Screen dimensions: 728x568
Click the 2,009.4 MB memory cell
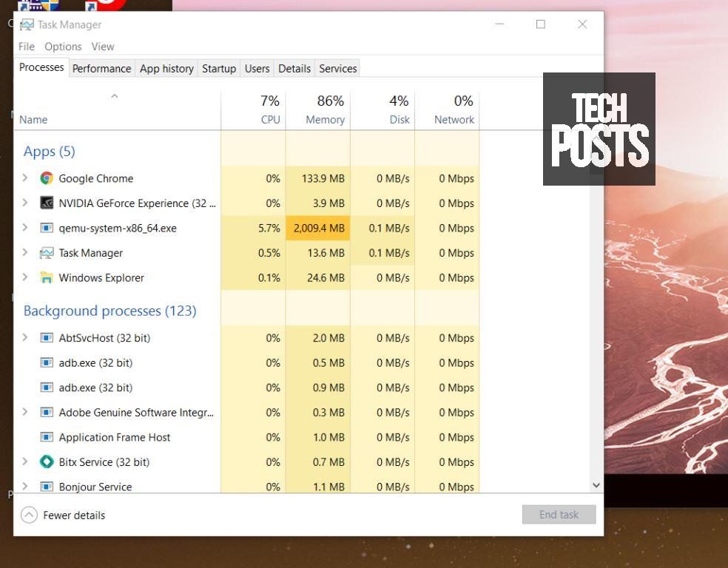point(318,228)
